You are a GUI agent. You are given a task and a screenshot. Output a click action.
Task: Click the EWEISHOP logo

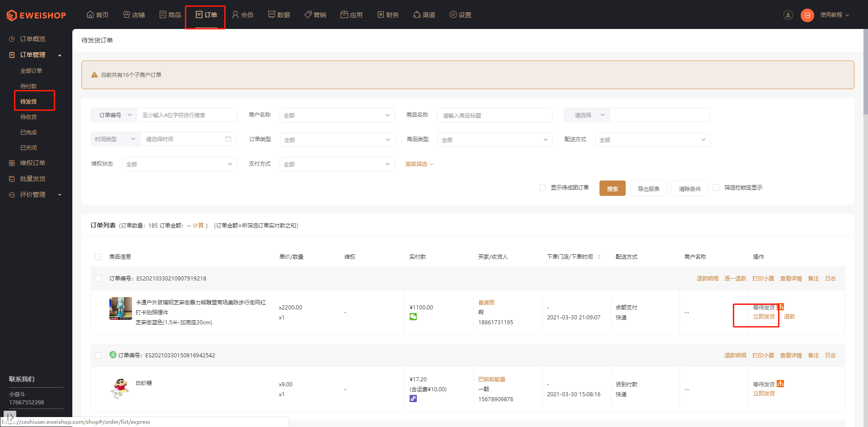[36, 15]
